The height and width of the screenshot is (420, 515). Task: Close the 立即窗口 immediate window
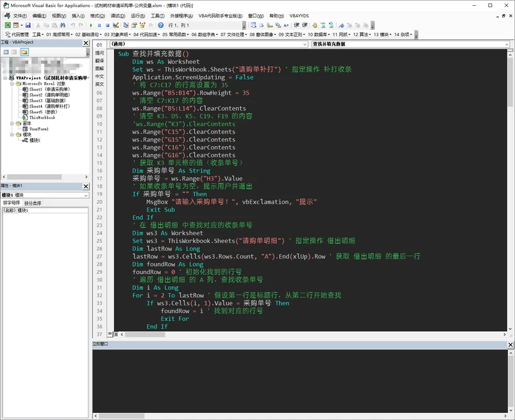tap(510, 345)
